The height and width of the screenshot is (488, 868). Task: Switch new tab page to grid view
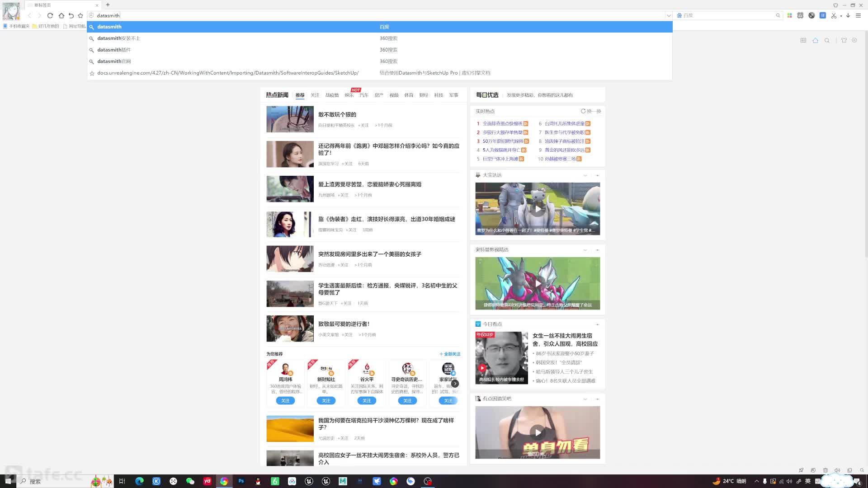tap(803, 40)
